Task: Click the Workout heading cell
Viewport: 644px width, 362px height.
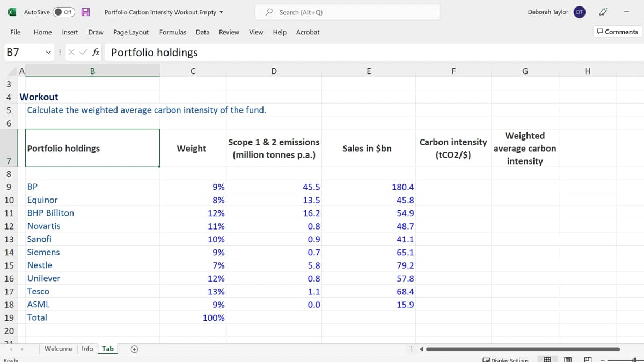Action: [x=39, y=97]
